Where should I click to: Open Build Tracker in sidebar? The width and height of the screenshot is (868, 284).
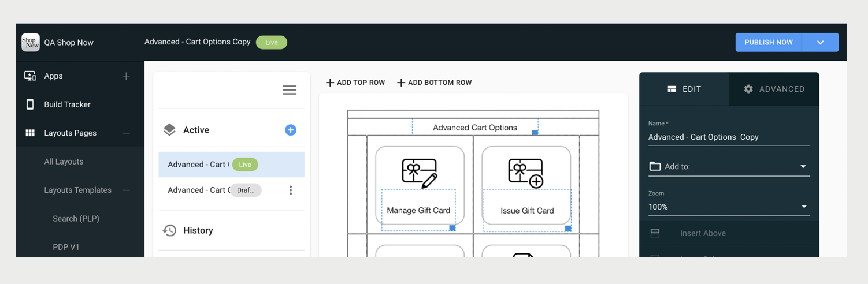[67, 104]
